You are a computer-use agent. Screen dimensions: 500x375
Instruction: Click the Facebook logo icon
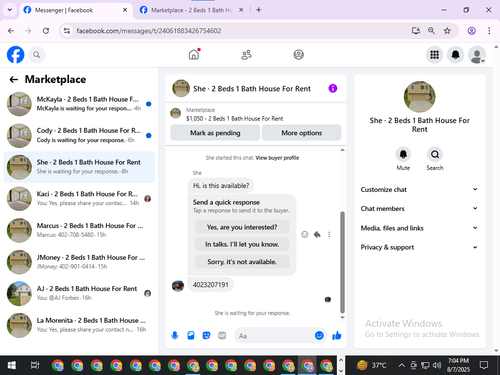[16, 55]
